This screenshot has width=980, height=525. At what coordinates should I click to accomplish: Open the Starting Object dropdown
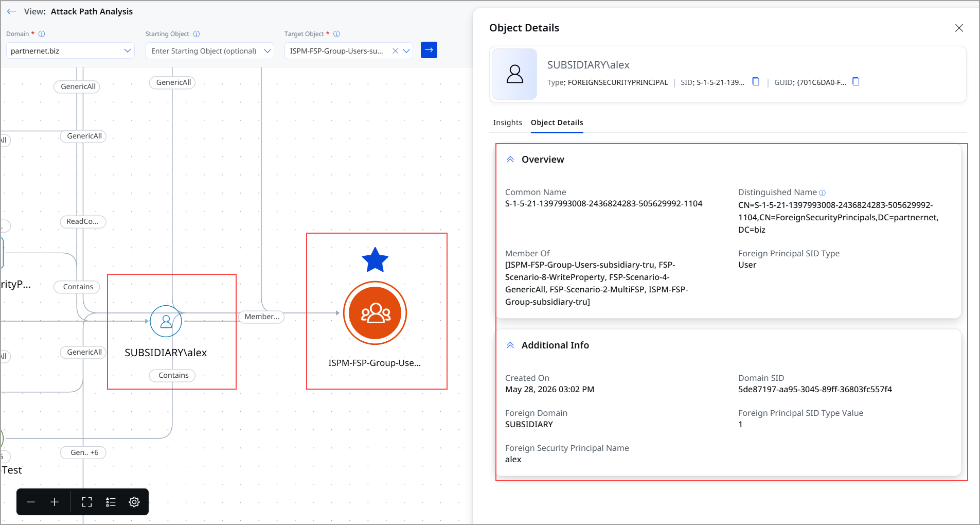[210, 50]
